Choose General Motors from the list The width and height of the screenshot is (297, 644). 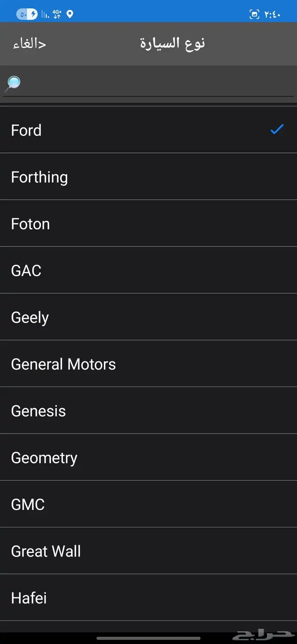[x=148, y=363]
